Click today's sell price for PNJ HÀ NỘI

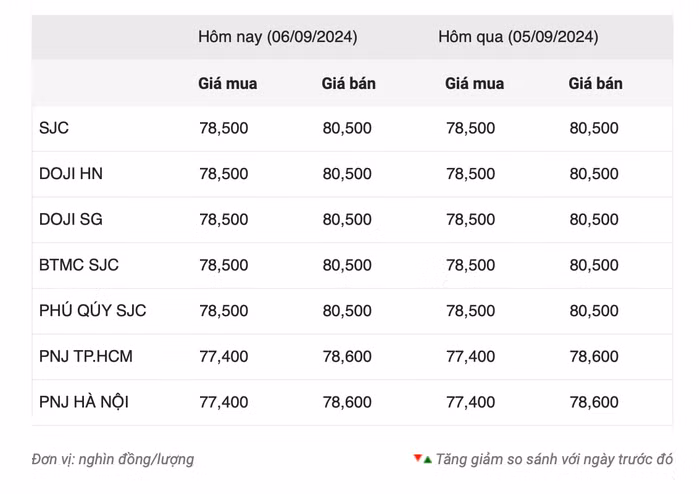click(x=347, y=402)
